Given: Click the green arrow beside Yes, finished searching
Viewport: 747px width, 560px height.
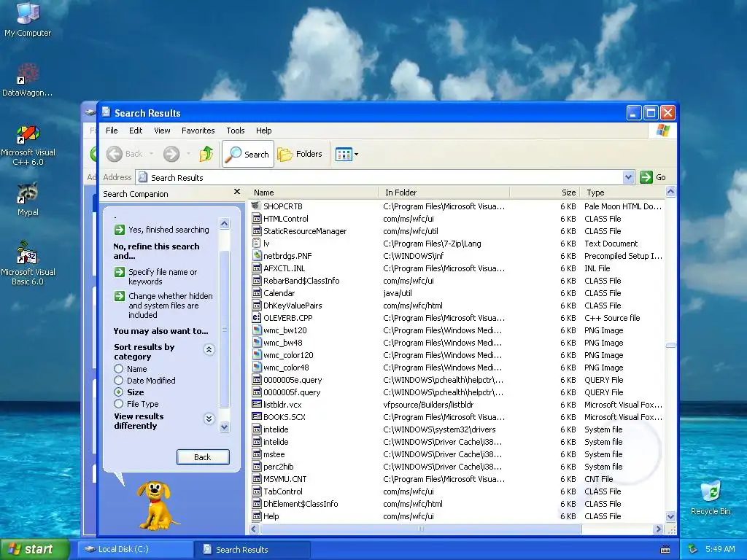Looking at the screenshot, I should point(119,230).
